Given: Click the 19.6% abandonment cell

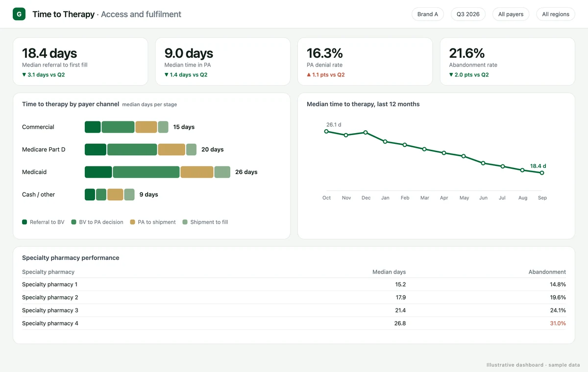Looking at the screenshot, I should (558, 297).
